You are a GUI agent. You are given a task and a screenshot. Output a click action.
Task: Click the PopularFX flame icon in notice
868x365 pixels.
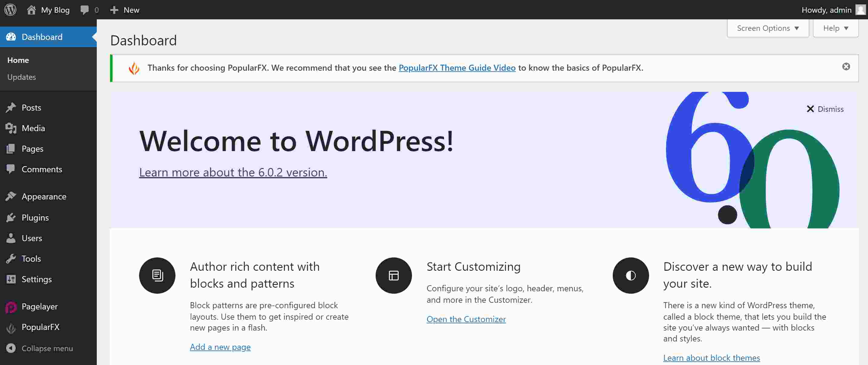pyautogui.click(x=134, y=68)
